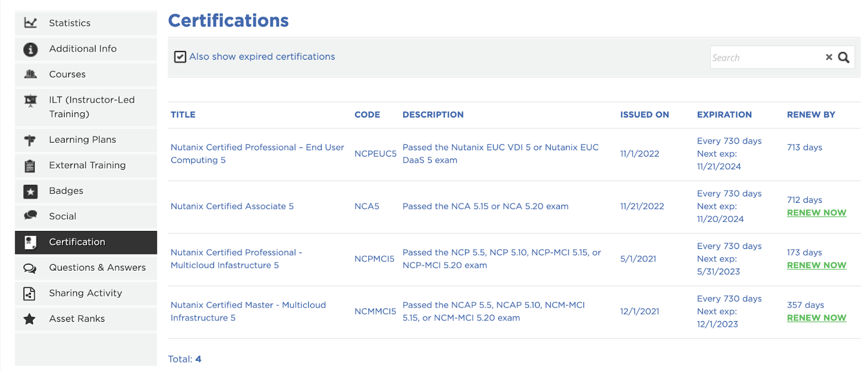Click the Courses icon in sidebar

(x=30, y=74)
